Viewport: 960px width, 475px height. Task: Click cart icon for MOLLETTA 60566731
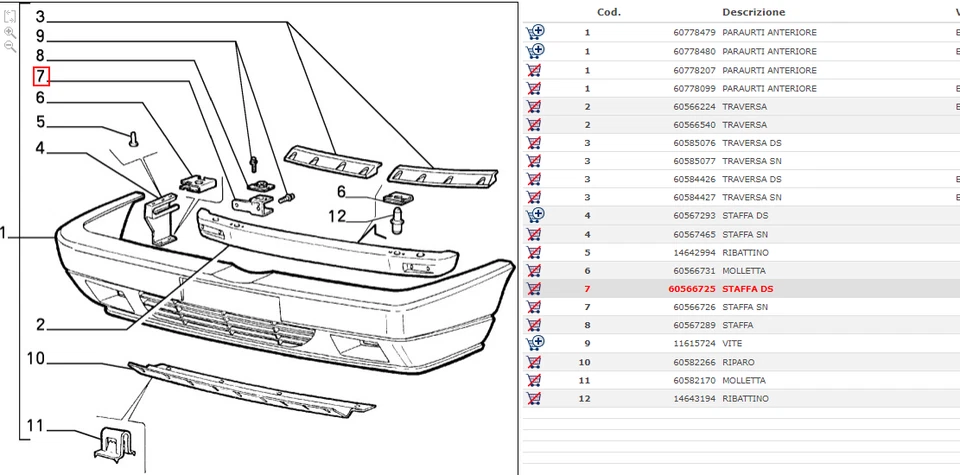tap(534, 271)
